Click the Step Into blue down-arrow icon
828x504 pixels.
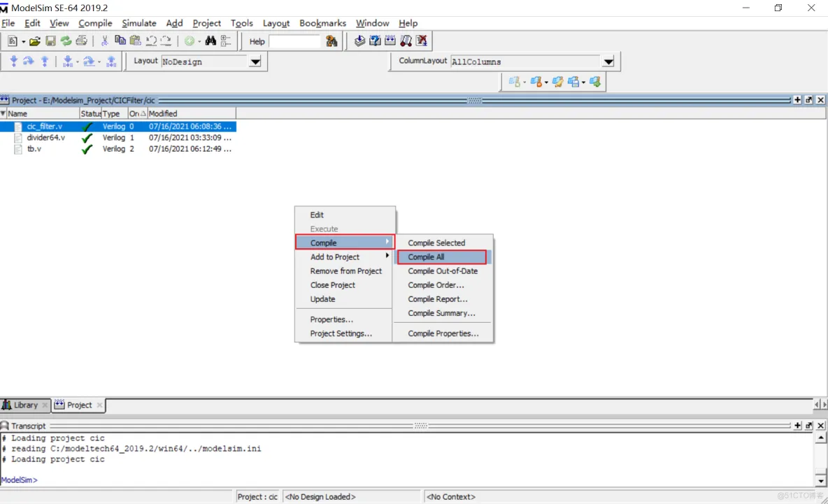(x=14, y=62)
